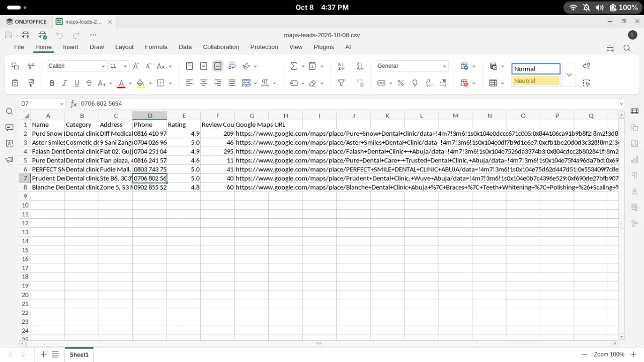Switch to the Formula tab

[156, 47]
